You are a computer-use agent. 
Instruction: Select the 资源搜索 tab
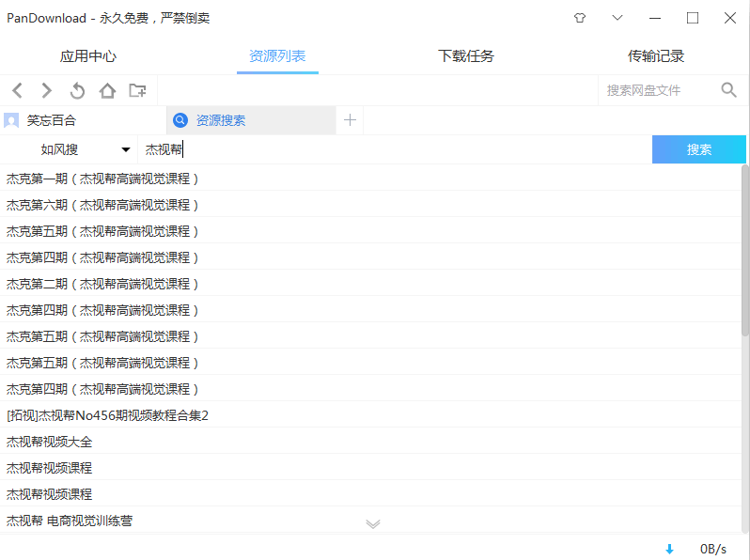[x=251, y=120]
